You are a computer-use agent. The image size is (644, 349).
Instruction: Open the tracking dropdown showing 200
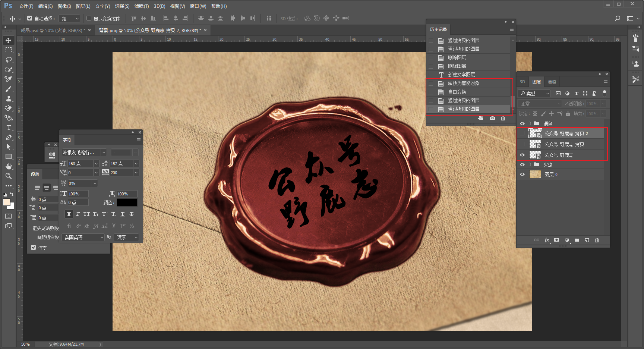click(x=136, y=173)
